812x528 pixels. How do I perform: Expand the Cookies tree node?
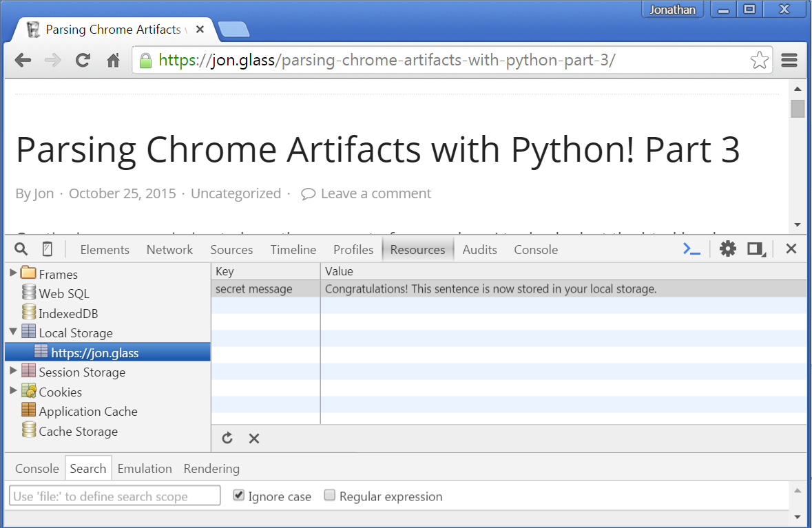(x=14, y=390)
